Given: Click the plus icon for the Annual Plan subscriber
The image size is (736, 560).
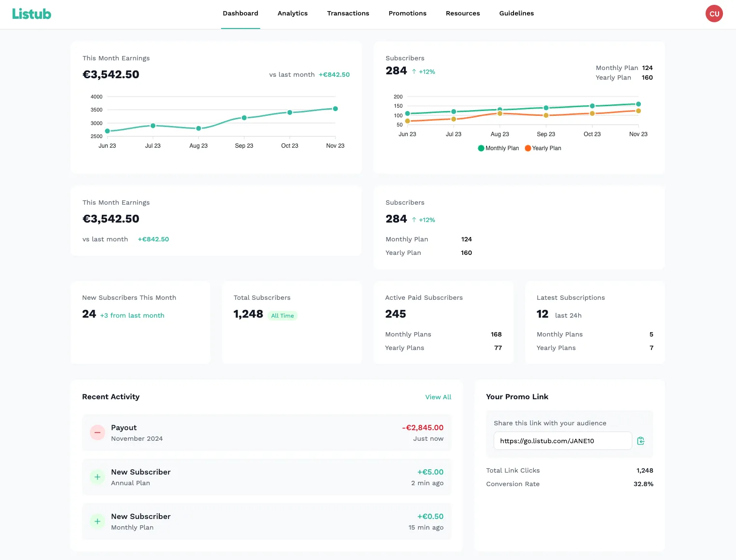Looking at the screenshot, I should [x=97, y=477].
